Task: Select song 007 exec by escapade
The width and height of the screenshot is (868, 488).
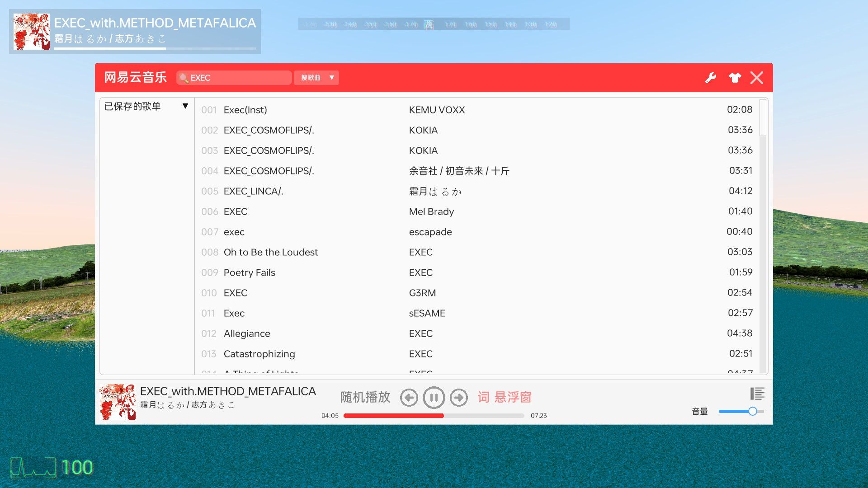Action: pos(477,232)
